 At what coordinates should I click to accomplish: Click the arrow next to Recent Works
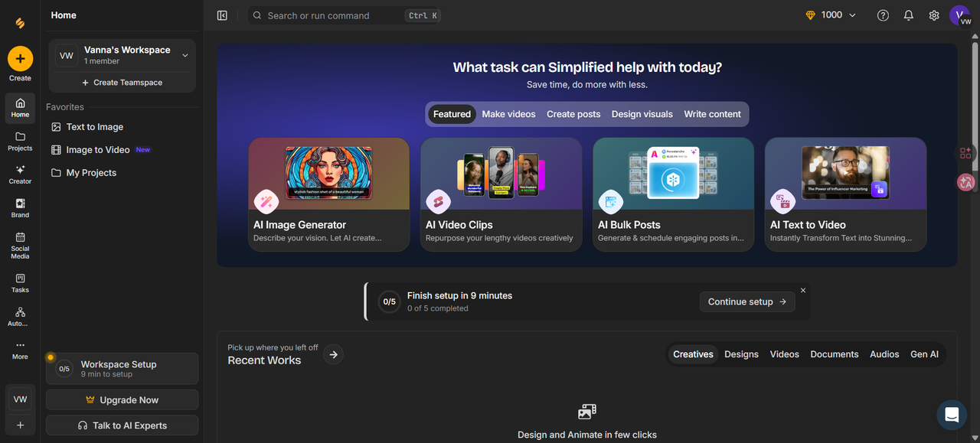pos(333,354)
